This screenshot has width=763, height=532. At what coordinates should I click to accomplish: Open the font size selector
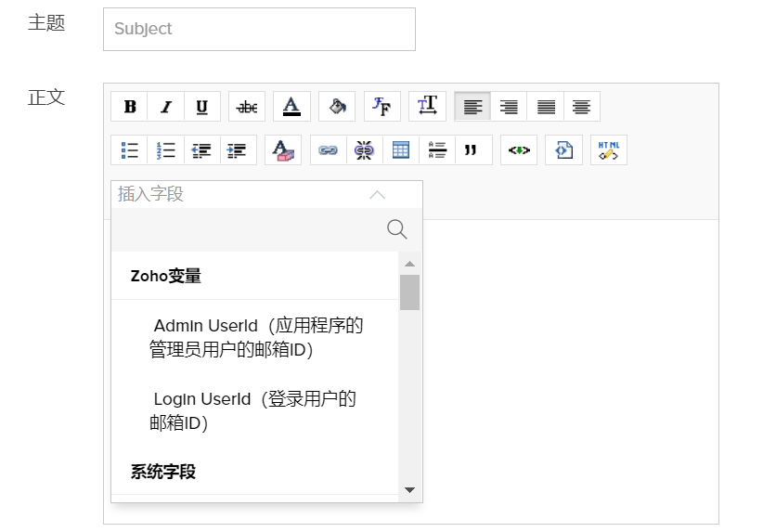click(427, 106)
